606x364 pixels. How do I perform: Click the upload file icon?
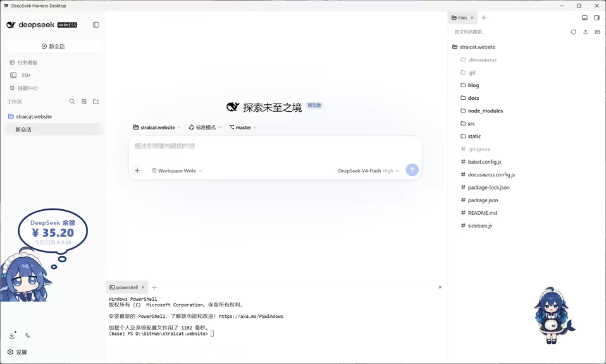tap(586, 32)
